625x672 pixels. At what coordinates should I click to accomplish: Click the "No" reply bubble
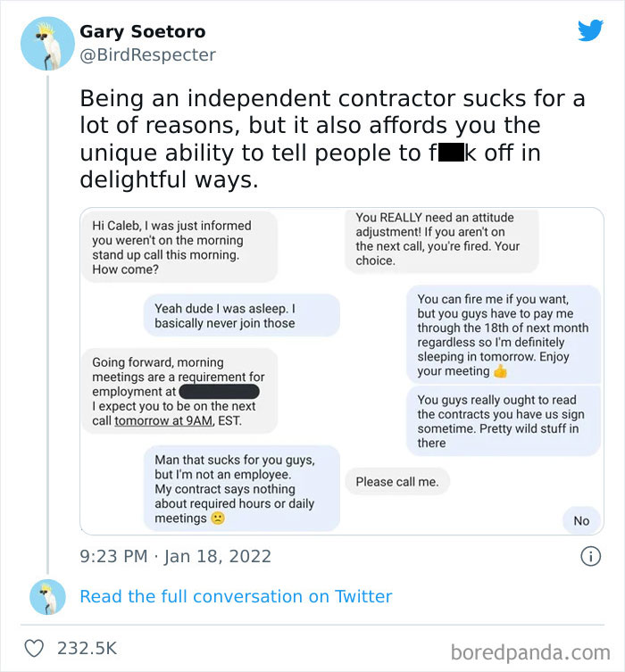[x=581, y=520]
